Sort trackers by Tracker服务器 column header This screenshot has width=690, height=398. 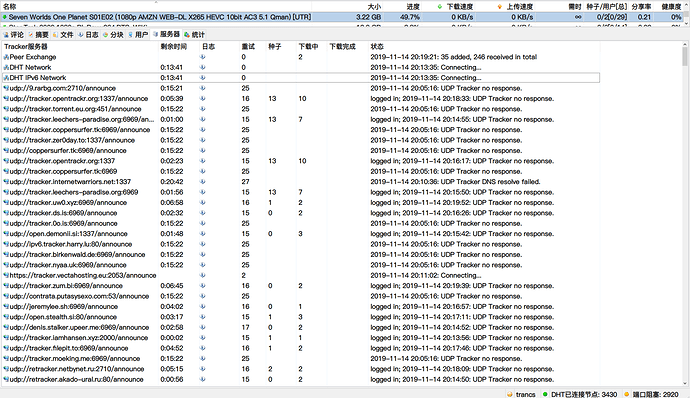click(x=26, y=47)
